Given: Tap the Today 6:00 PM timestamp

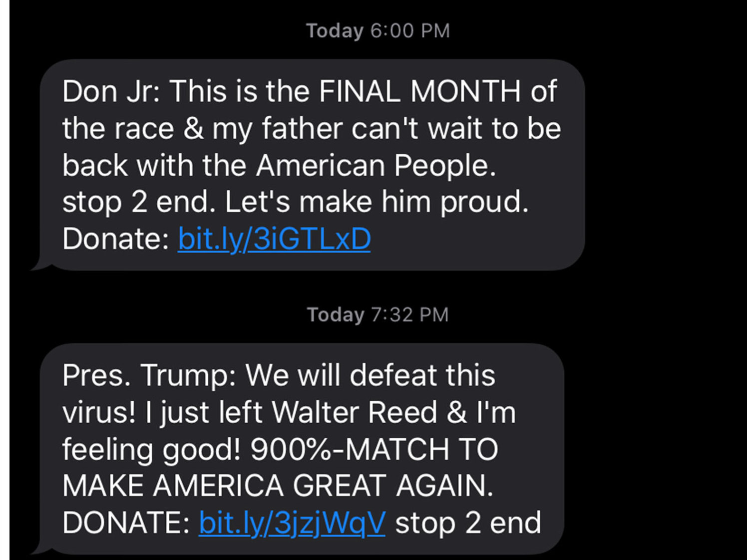Looking at the screenshot, I should tap(377, 31).
